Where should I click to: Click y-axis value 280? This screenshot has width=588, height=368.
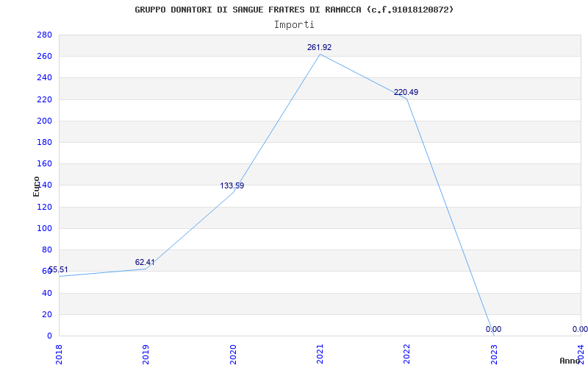pos(44,35)
